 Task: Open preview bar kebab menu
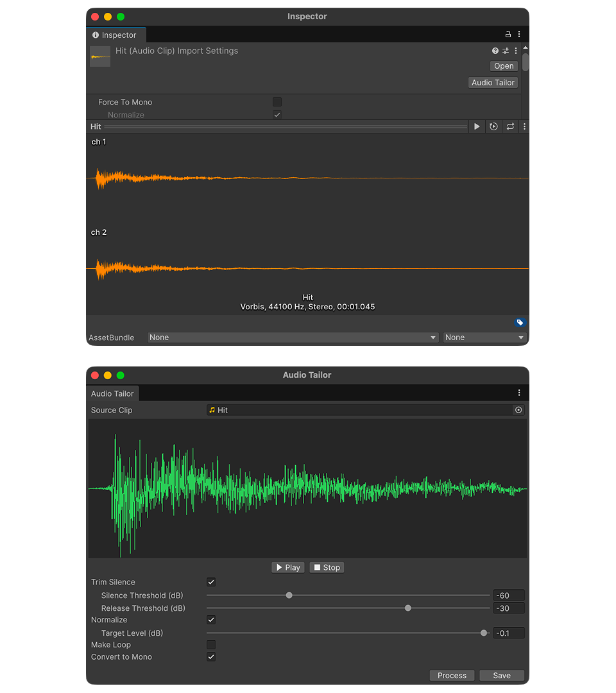[x=524, y=126]
